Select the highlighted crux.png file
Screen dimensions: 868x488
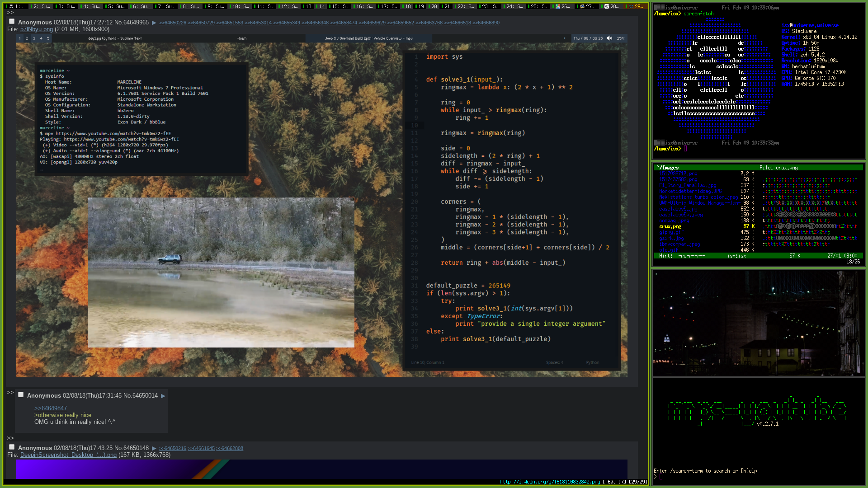[670, 226]
